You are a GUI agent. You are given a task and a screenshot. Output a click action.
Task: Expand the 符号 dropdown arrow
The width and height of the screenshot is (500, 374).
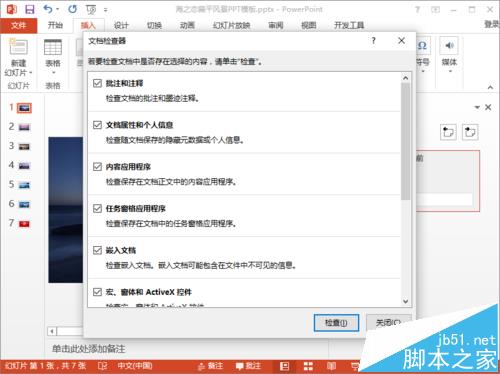click(423, 71)
